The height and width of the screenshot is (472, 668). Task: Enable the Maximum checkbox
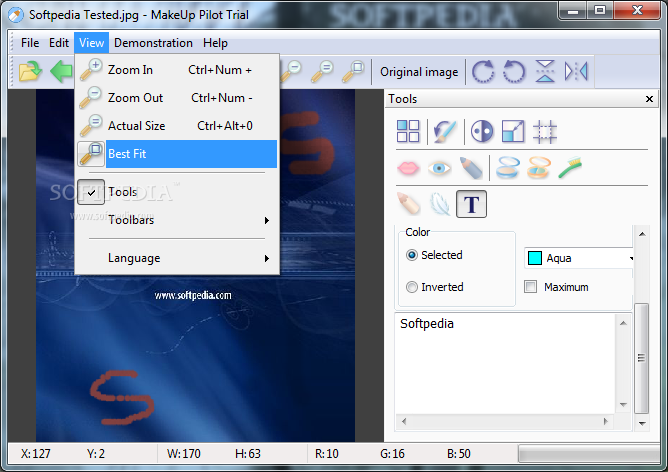(530, 287)
